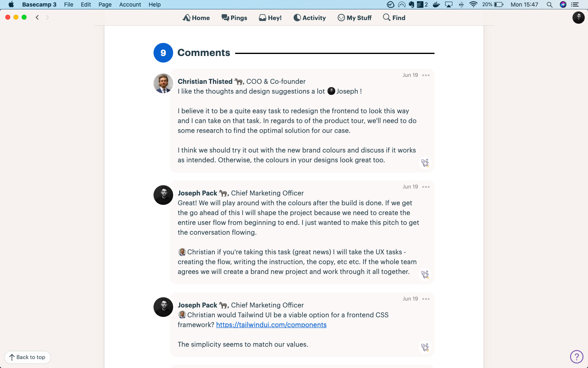
Task: Open the help question mark button
Action: [x=577, y=357]
